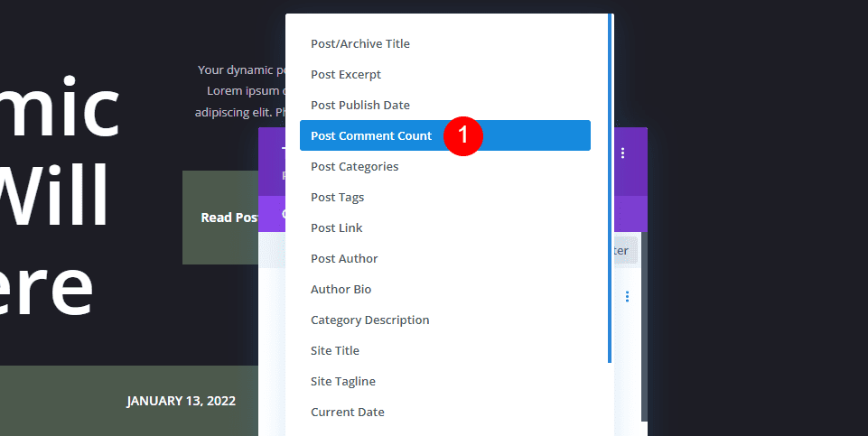Pick the Site Tagline option
This screenshot has height=436, width=868.
pyautogui.click(x=343, y=381)
